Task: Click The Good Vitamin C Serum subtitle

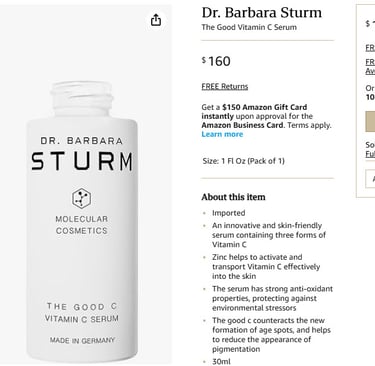Action: [x=249, y=27]
